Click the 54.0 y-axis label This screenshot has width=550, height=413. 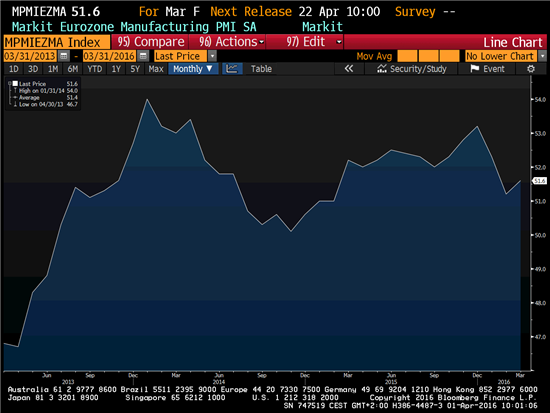click(x=539, y=100)
